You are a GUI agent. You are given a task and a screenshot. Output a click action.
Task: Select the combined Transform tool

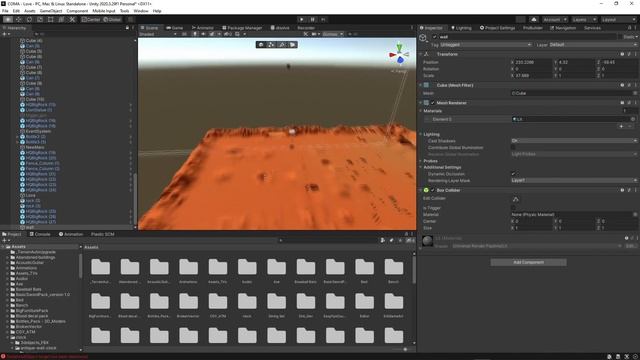point(61,19)
